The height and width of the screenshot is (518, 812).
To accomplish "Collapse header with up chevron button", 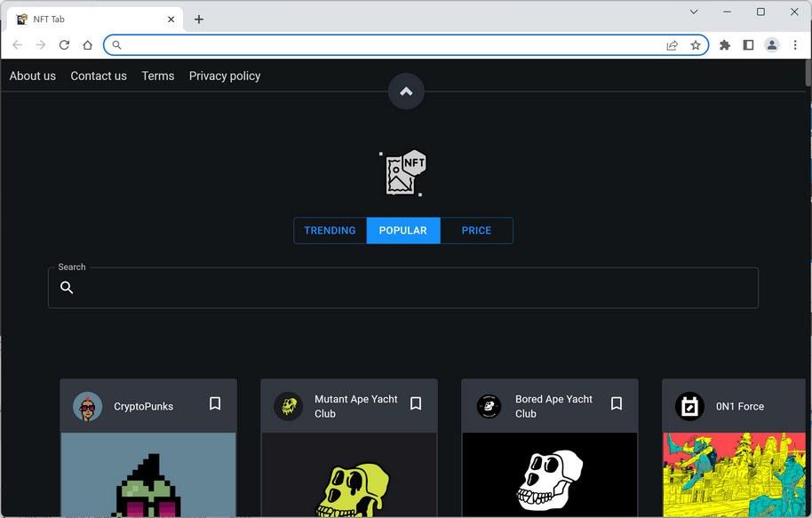I will tap(407, 92).
